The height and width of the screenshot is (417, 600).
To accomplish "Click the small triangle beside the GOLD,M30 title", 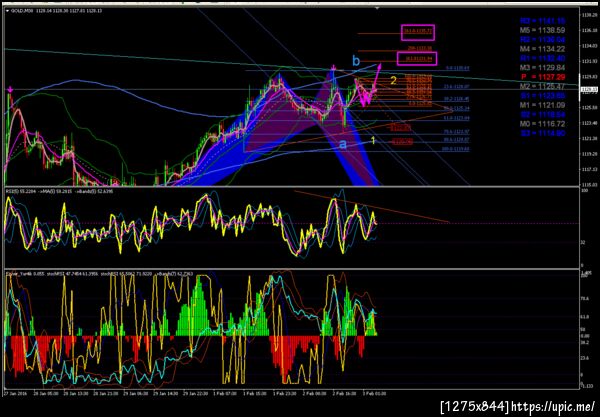I will coord(7,11).
